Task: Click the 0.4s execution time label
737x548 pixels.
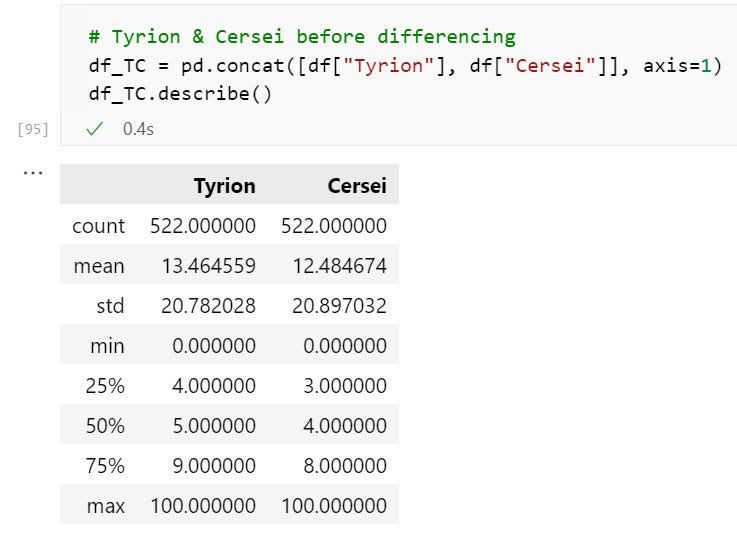Action: coord(138,129)
